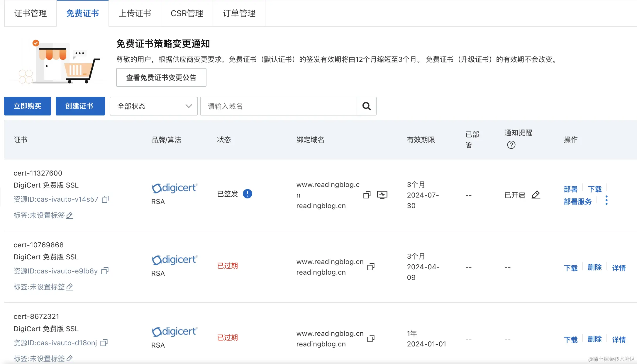Open more actions menu for cert-11327600

point(606,200)
